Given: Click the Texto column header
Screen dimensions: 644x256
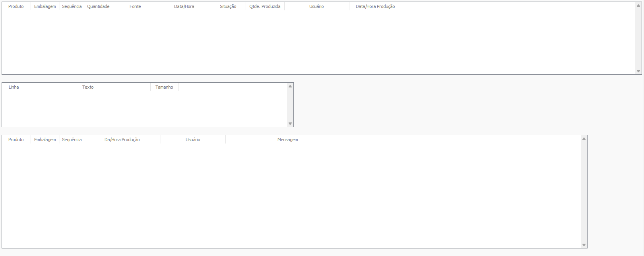Looking at the screenshot, I should 88,87.
